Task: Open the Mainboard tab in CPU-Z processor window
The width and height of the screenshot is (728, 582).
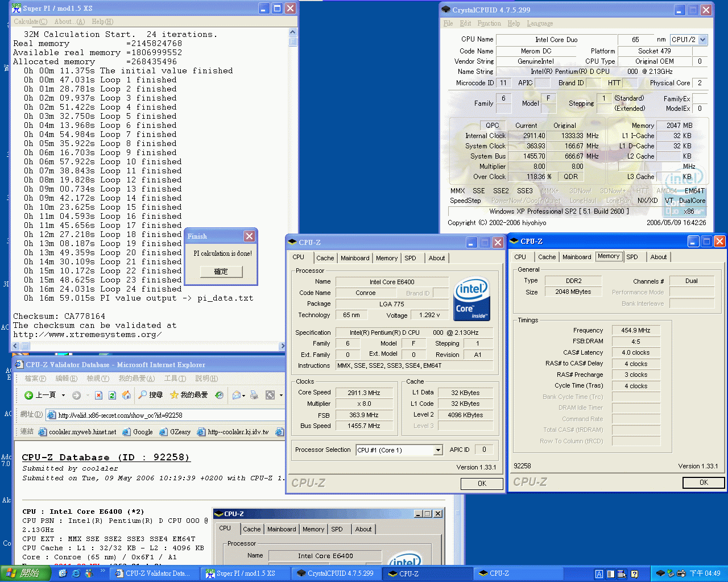Action: [x=355, y=258]
